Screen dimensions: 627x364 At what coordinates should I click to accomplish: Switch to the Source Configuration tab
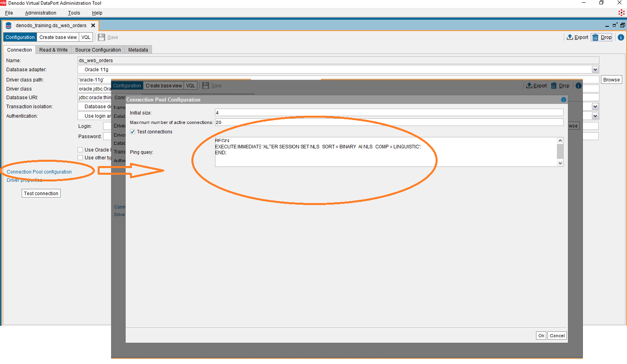click(x=98, y=50)
